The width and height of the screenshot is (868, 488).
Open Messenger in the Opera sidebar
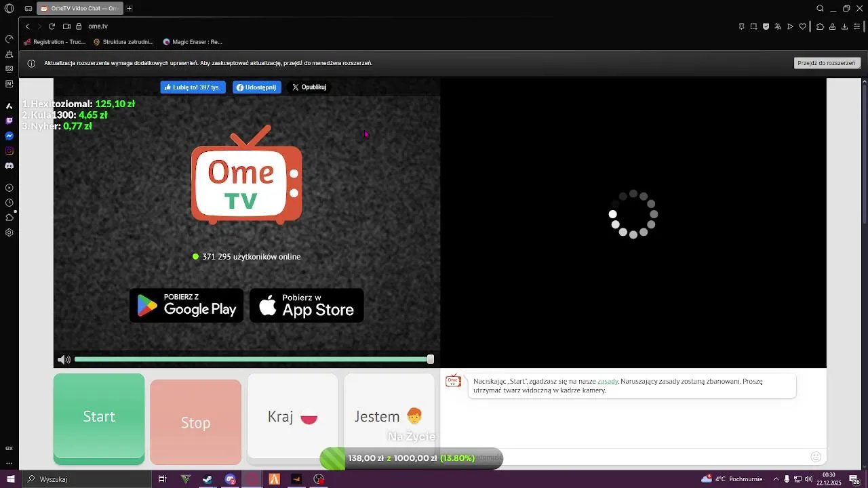[9, 136]
